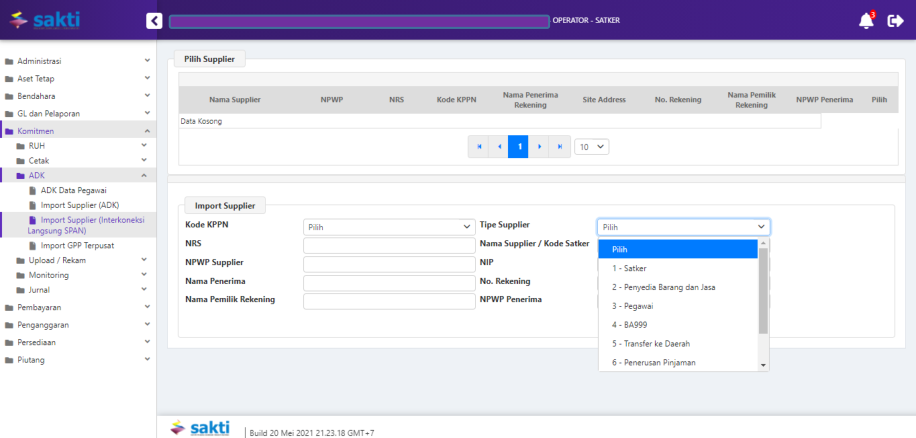916x438 pixels.
Task: Select "3 - Pegawai" from supplier type list
Action: click(x=634, y=306)
